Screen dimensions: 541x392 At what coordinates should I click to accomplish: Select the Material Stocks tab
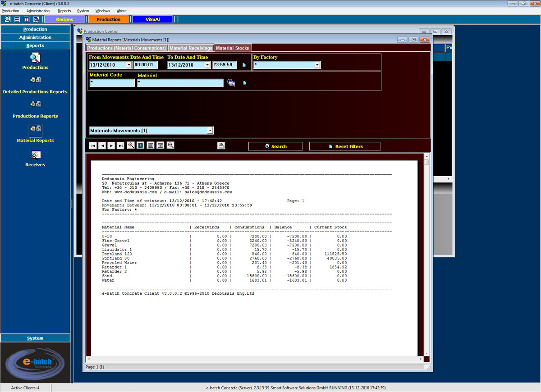pos(232,48)
